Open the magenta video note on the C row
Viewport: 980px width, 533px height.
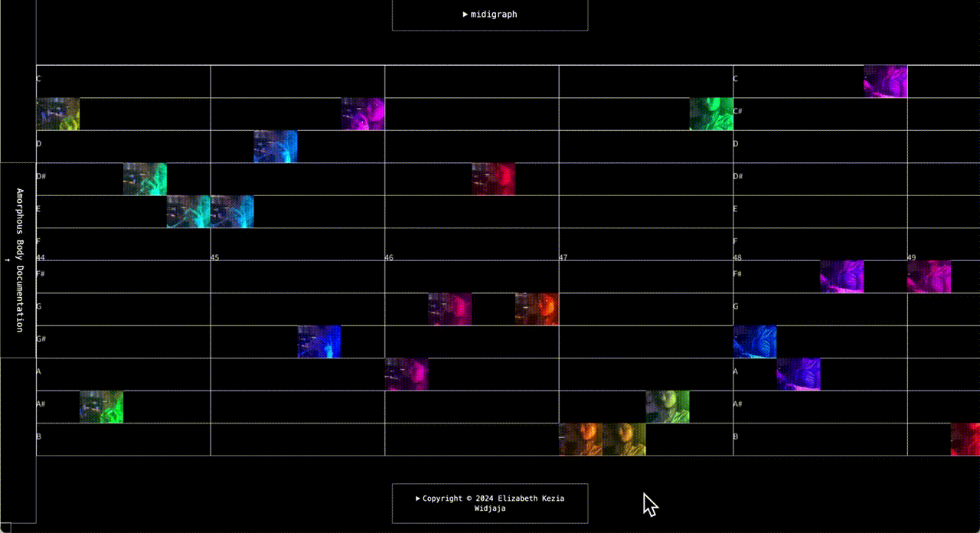[x=885, y=80]
